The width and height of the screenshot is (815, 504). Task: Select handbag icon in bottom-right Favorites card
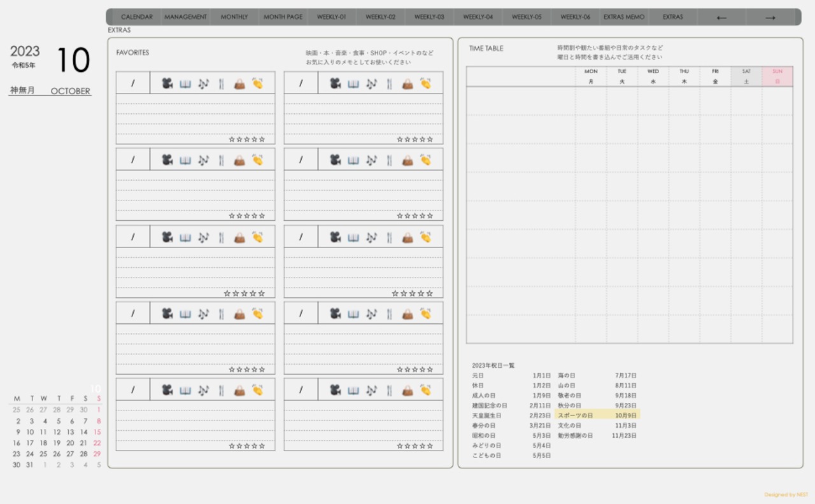coord(407,390)
